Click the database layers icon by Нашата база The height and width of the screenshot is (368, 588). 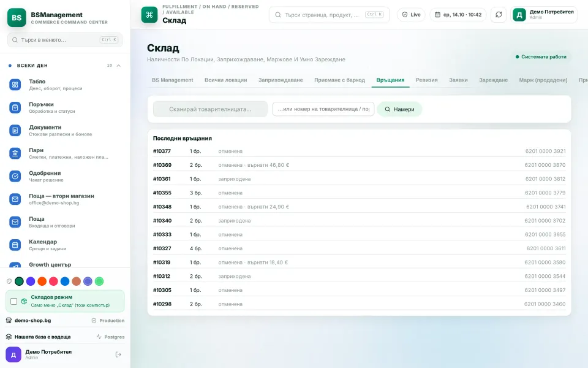pyautogui.click(x=9, y=337)
